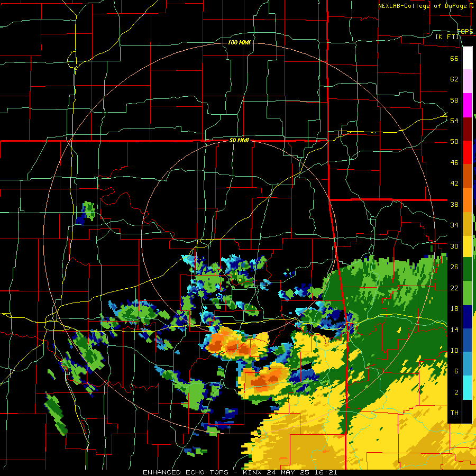Viewport: 476px width, 476px height.
Task: Click the 38 legend value
Action: (x=454, y=204)
